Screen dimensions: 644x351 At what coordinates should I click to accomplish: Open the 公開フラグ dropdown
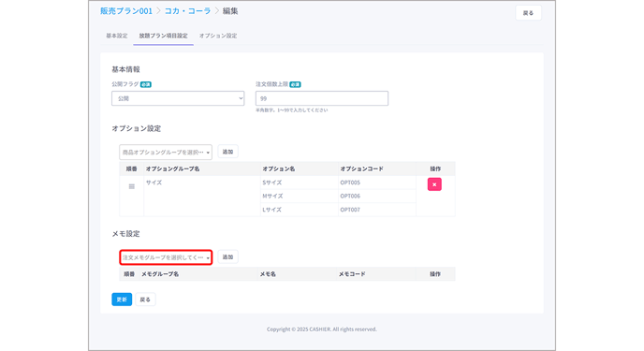click(x=178, y=98)
